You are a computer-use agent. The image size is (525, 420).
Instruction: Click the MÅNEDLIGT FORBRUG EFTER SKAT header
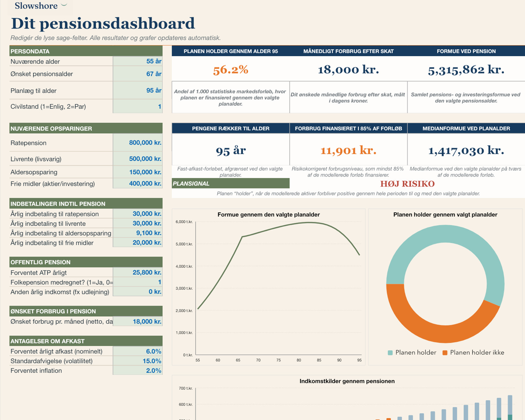(348, 51)
